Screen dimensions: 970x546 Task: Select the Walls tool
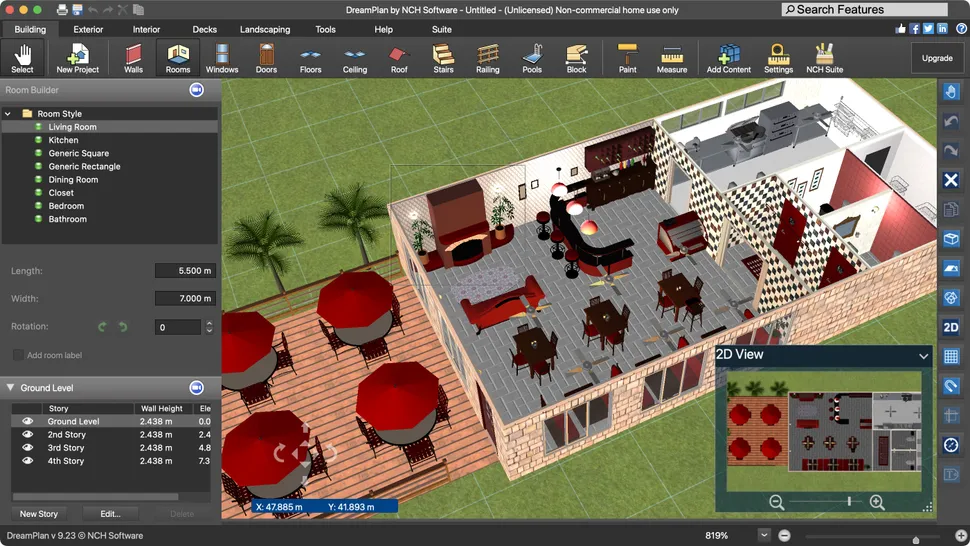133,58
